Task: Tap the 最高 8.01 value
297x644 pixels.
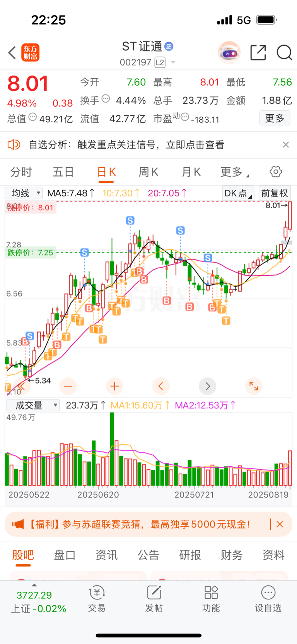Action: pyautogui.click(x=210, y=82)
